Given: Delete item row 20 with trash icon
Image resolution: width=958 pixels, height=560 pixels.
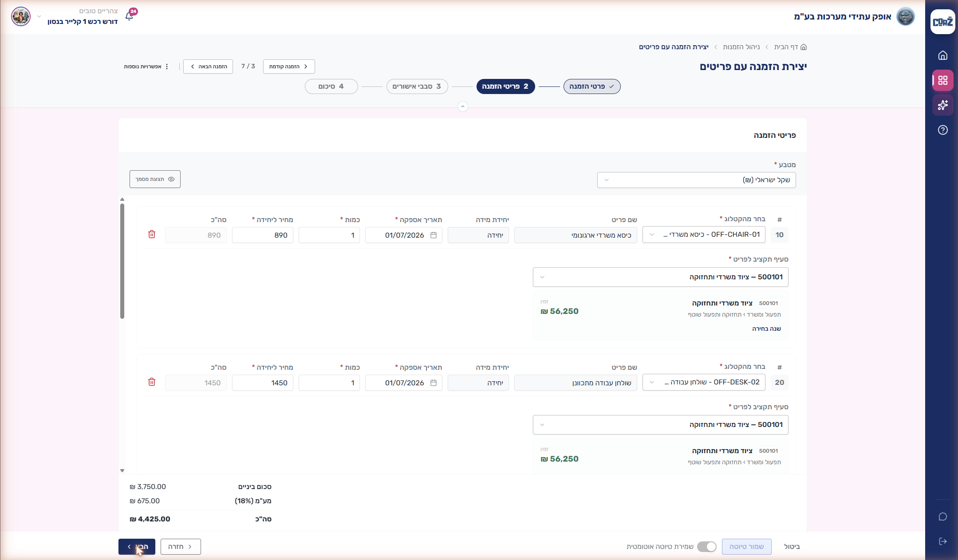Looking at the screenshot, I should point(152,382).
